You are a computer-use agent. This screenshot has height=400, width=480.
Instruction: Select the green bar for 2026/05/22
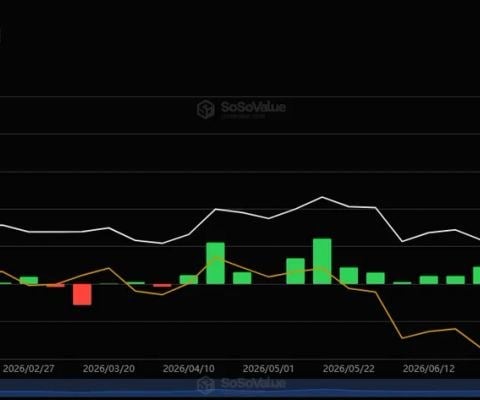(x=349, y=276)
